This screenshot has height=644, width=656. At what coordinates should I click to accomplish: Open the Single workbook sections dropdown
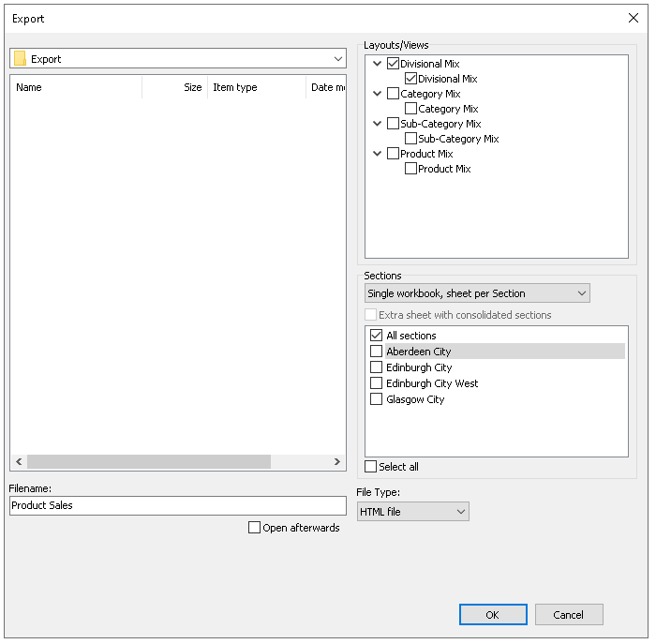point(477,293)
